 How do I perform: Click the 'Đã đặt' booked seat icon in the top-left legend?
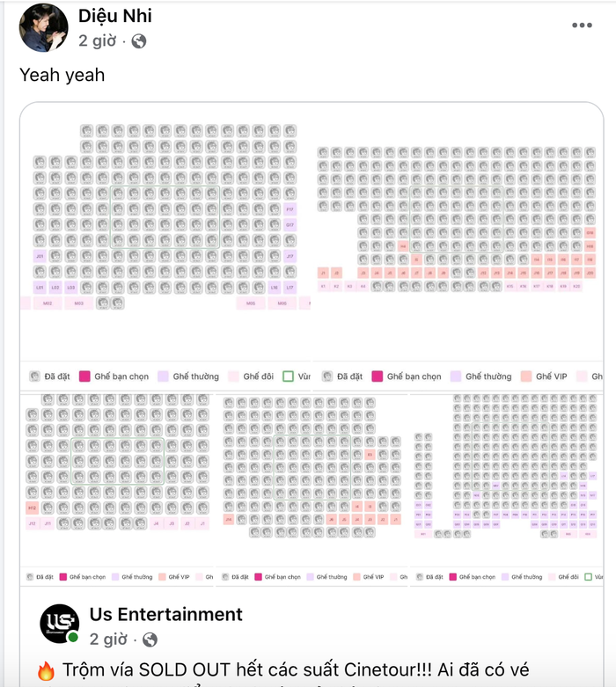click(x=34, y=376)
